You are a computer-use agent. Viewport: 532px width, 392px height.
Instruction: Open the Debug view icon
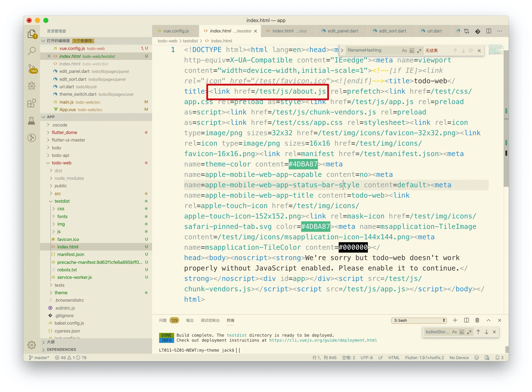pyautogui.click(x=32, y=86)
